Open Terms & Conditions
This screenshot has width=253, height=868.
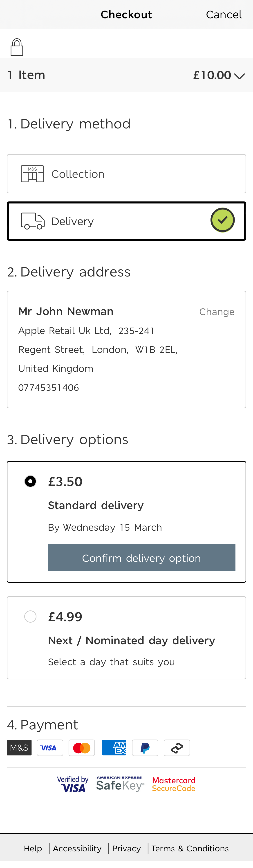tap(190, 848)
